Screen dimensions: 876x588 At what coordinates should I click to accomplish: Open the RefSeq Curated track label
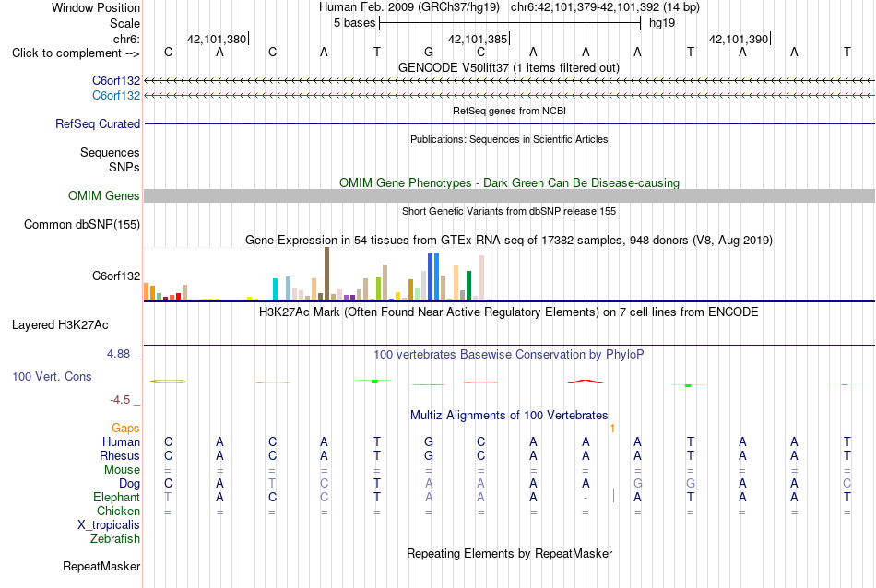pos(98,124)
